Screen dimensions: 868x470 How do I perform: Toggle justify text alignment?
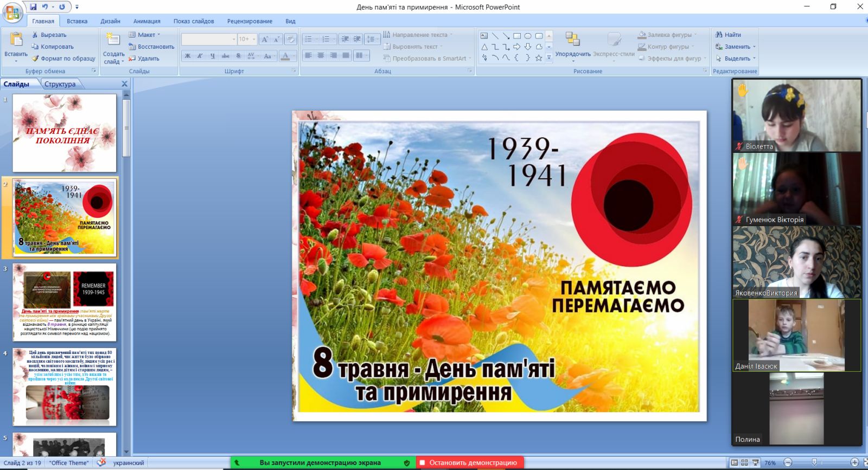346,56
